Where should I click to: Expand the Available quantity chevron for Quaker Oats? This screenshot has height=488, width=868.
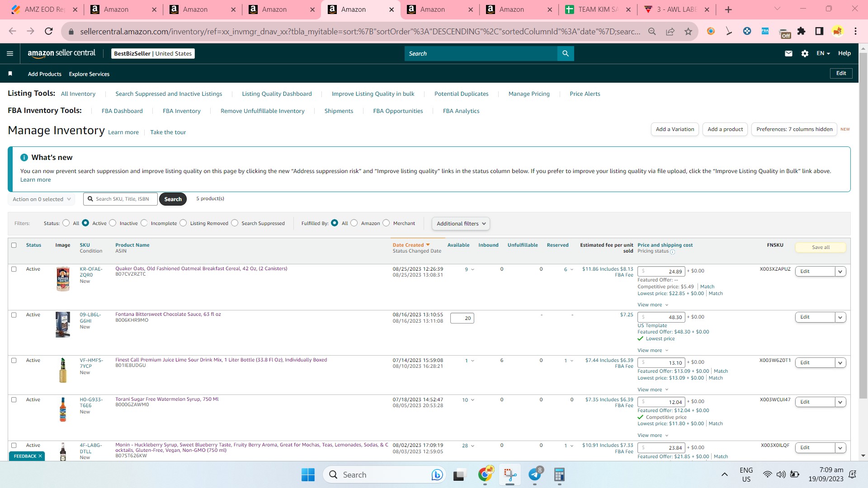tap(473, 270)
